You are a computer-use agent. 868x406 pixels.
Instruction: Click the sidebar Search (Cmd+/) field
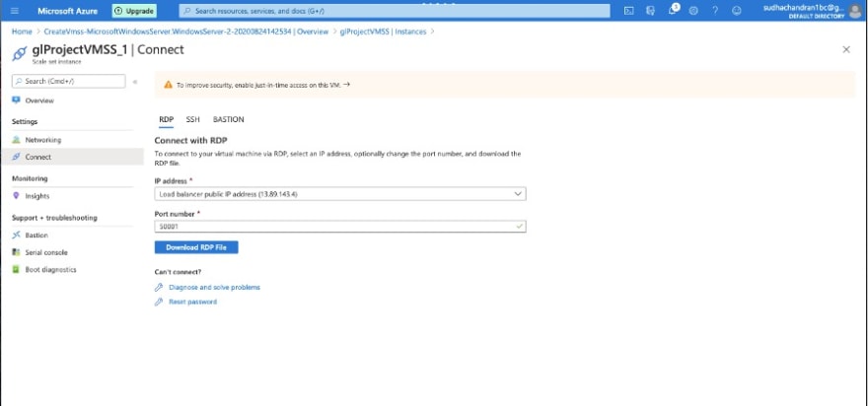point(69,81)
